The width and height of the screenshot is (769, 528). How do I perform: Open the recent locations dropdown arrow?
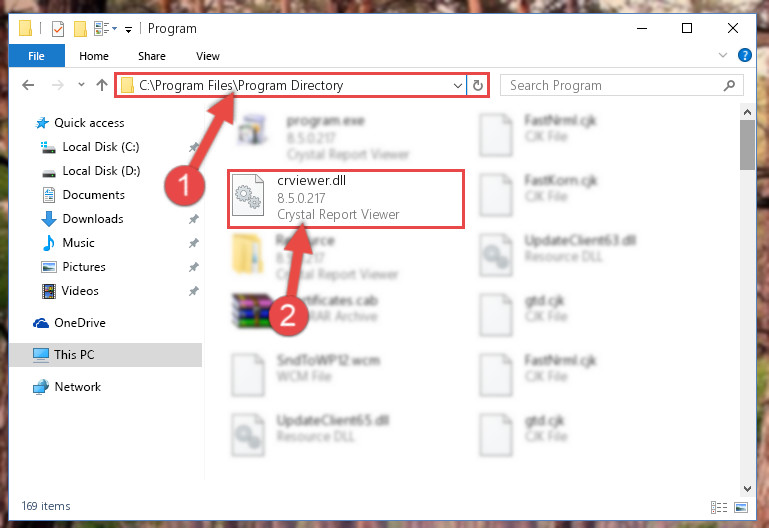pos(81,85)
